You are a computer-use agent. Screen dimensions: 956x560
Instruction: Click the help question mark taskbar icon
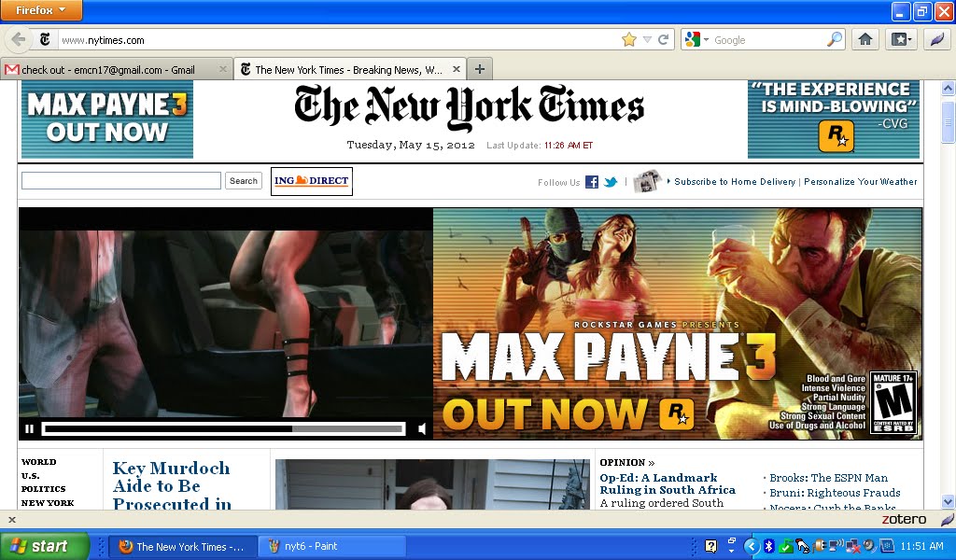coord(710,546)
